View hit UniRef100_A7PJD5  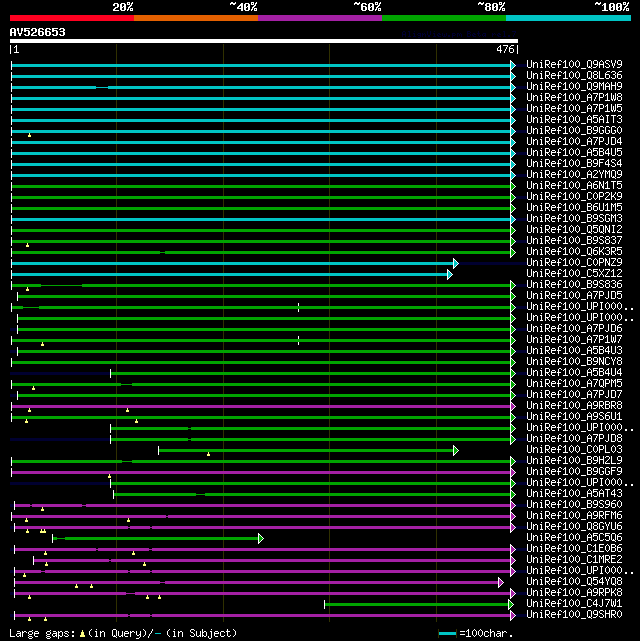click(574, 296)
